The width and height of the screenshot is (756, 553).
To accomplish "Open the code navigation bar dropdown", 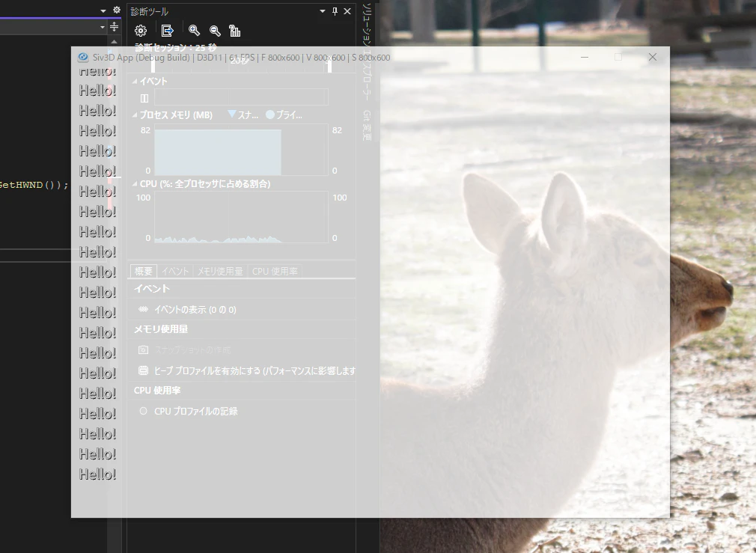I will pyautogui.click(x=103, y=28).
